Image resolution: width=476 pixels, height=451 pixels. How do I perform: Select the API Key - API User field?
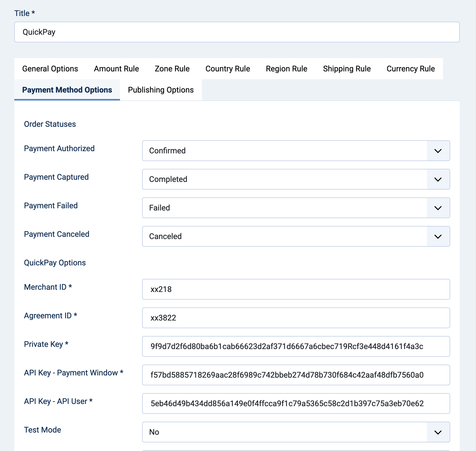click(296, 403)
